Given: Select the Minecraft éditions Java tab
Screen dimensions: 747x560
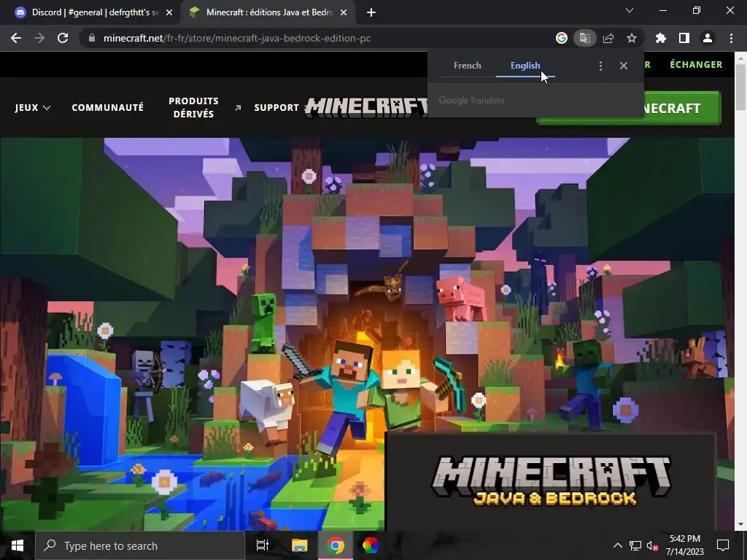Looking at the screenshot, I should coord(268,12).
